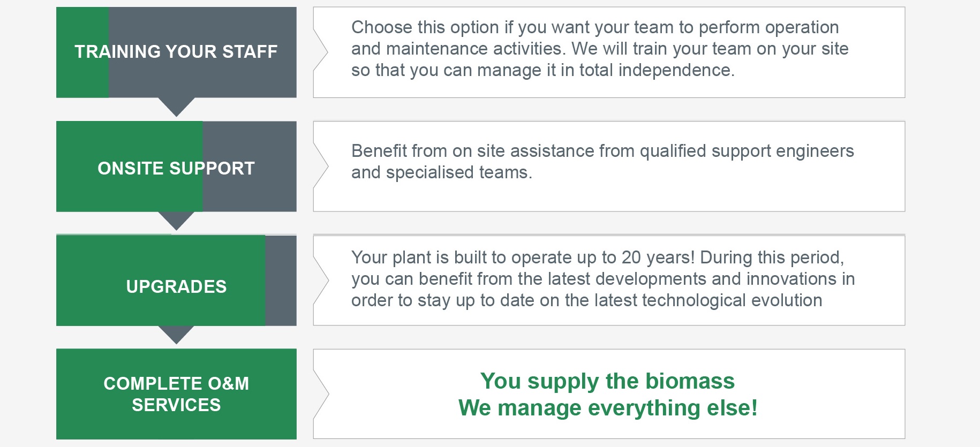Click the arrow below Training Your Staff
This screenshot has width=980, height=447.
click(x=176, y=107)
